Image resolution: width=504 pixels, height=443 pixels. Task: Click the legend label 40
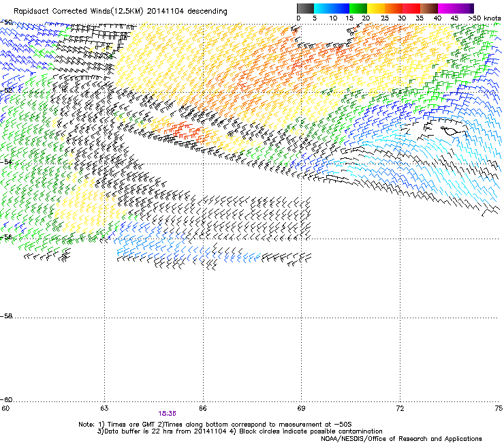click(437, 18)
